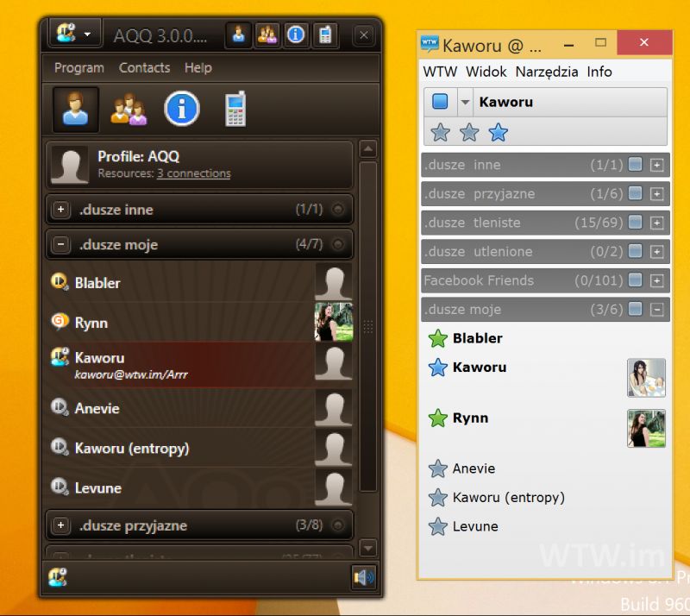690x616 pixels.
Task: Toggle round indicator on AQQ .dusze moje header
Action: pos(338,243)
